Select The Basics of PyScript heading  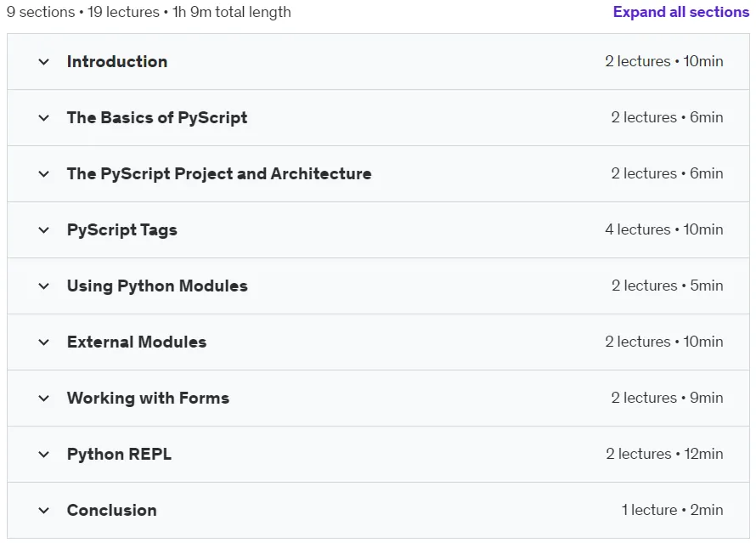click(157, 117)
